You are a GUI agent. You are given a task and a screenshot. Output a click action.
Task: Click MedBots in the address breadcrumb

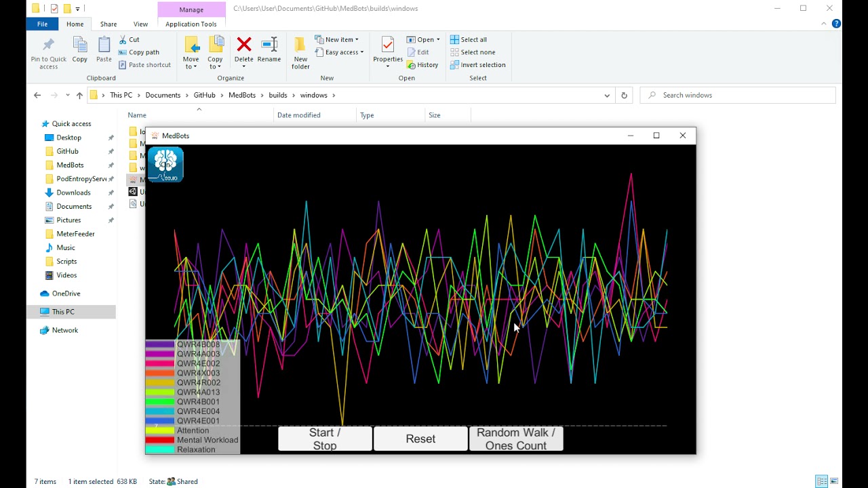pos(242,96)
